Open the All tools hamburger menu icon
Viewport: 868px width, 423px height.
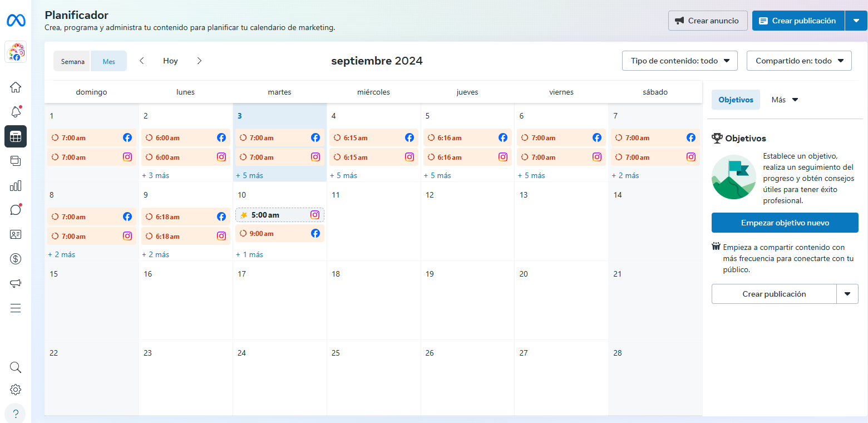(x=16, y=308)
